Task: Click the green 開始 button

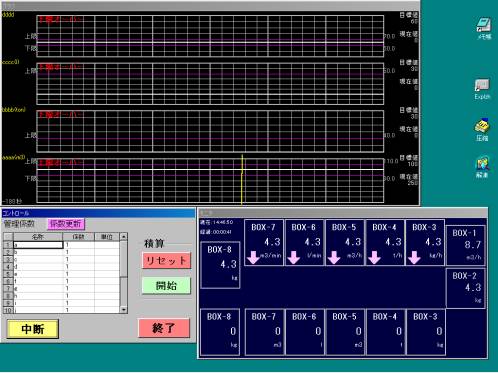Action: pyautogui.click(x=166, y=285)
